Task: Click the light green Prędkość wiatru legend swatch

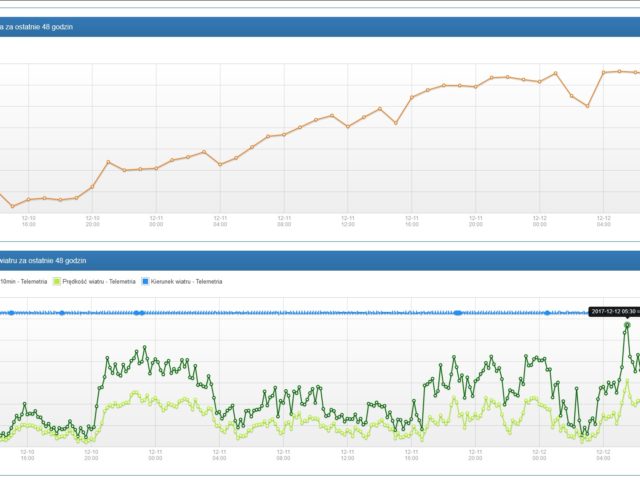Action: coord(57,282)
